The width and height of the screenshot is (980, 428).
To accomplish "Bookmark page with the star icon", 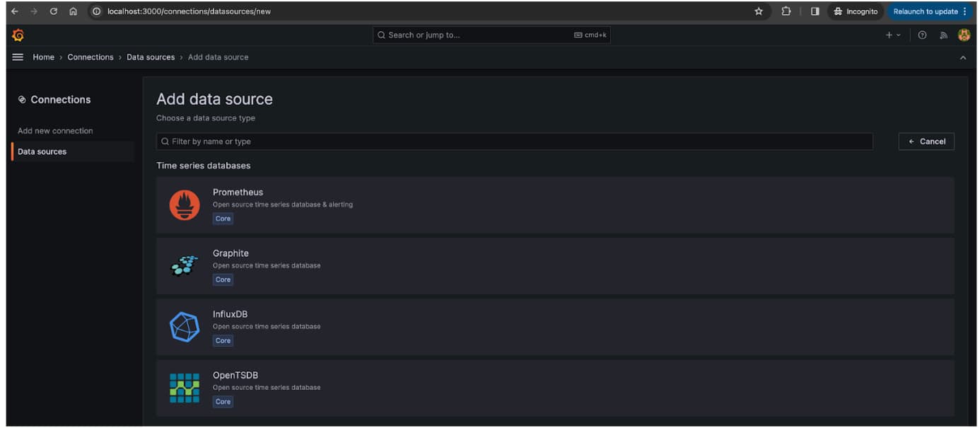I will click(x=759, y=11).
